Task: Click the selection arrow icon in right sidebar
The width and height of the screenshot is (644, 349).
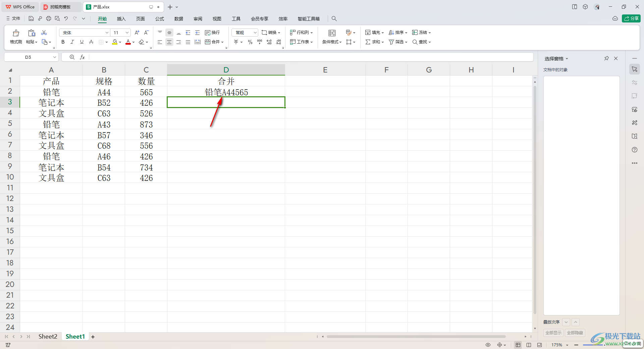Action: click(x=635, y=69)
